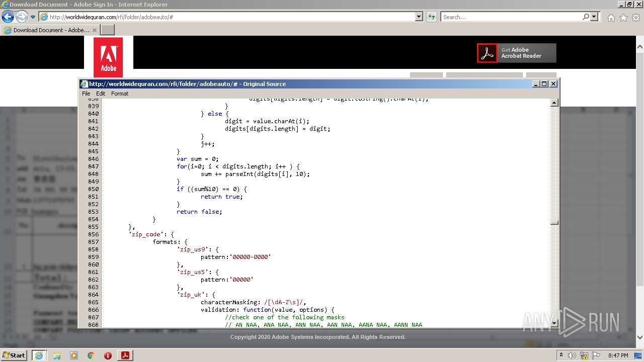Expand the search provider dropdown

tap(595, 17)
